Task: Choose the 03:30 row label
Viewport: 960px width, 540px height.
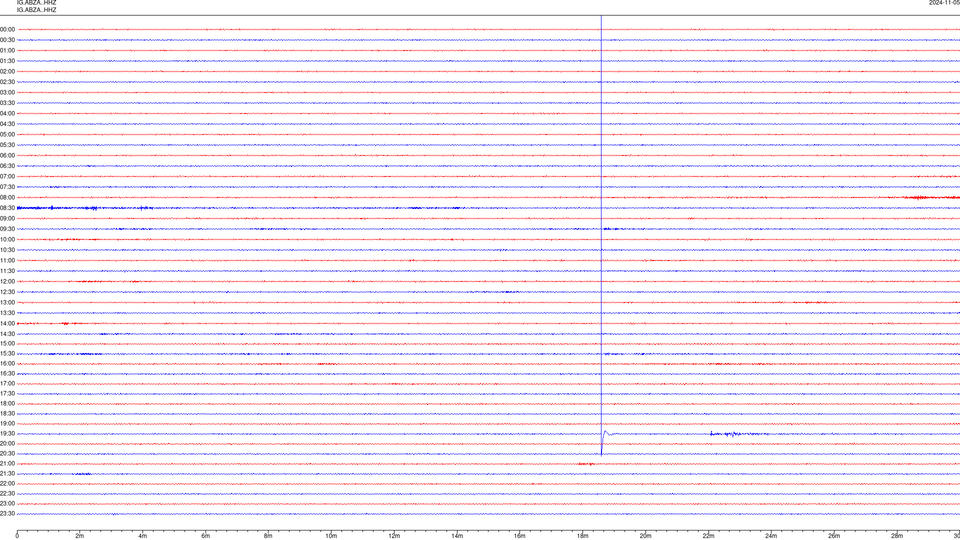Action: (x=7, y=103)
